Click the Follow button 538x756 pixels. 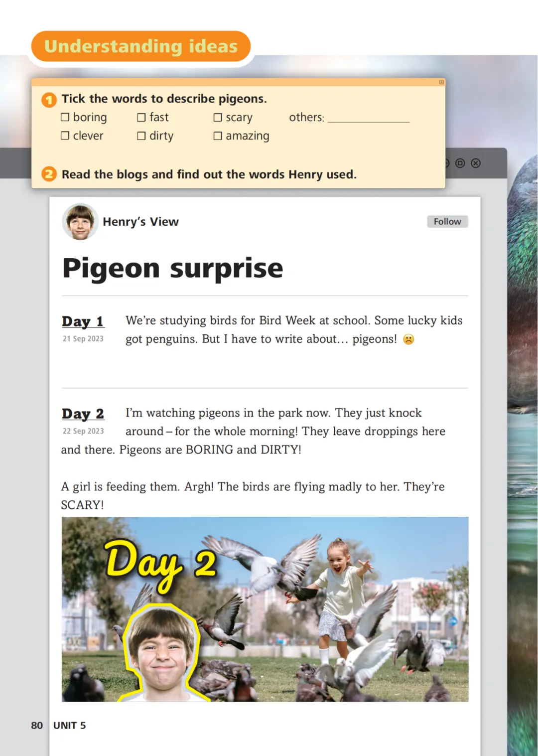point(447,222)
